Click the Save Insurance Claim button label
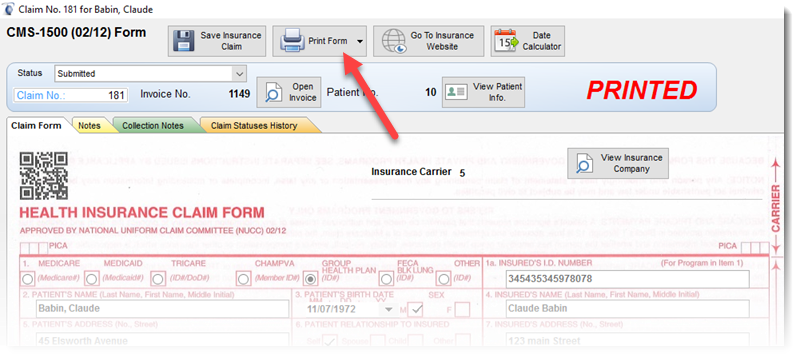Viewport: 799px width, 361px height. 231,41
